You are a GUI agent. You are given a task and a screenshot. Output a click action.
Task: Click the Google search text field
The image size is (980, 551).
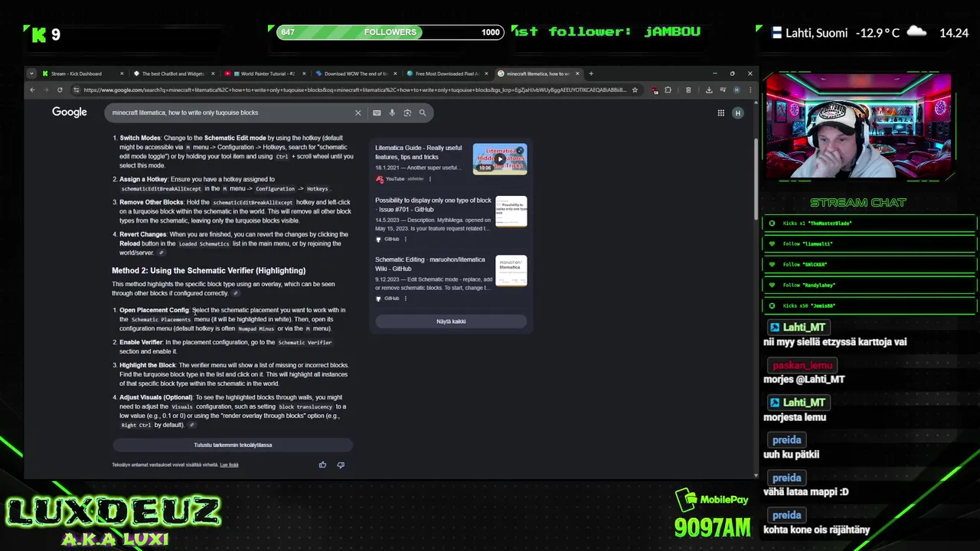pos(230,112)
